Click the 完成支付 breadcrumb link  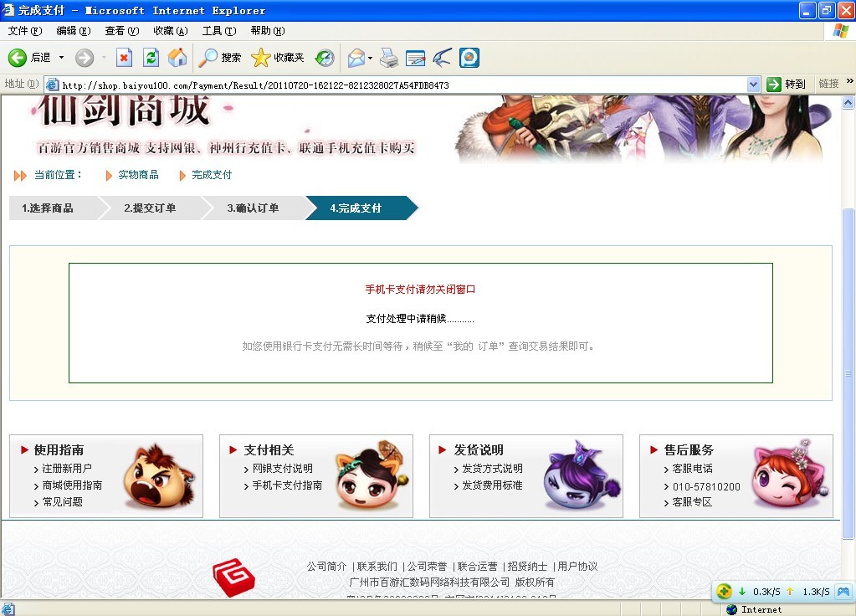(212, 175)
